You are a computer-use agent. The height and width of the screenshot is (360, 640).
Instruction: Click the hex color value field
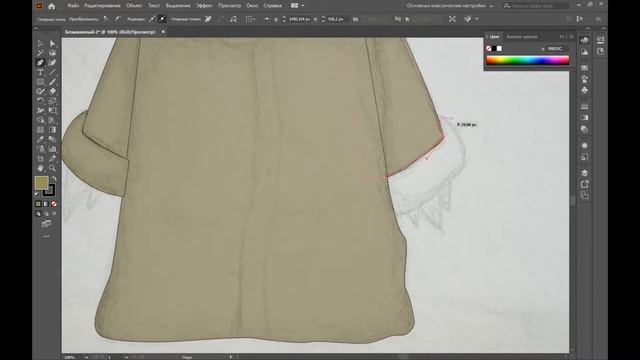pyautogui.click(x=557, y=49)
